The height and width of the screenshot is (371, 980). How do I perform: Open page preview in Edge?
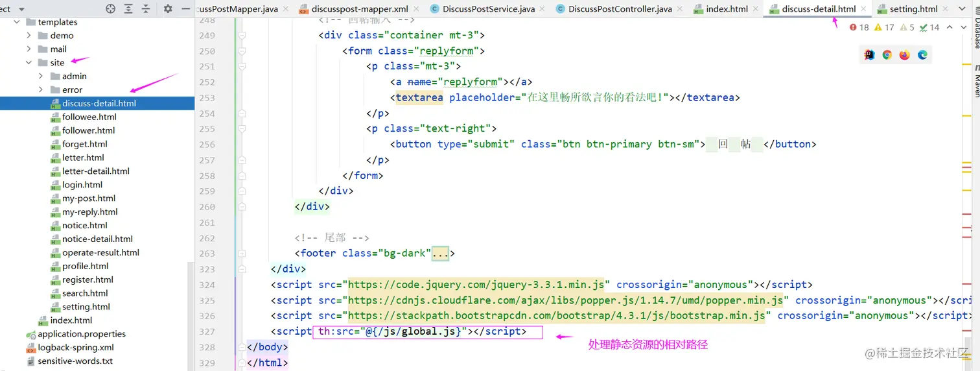click(922, 55)
